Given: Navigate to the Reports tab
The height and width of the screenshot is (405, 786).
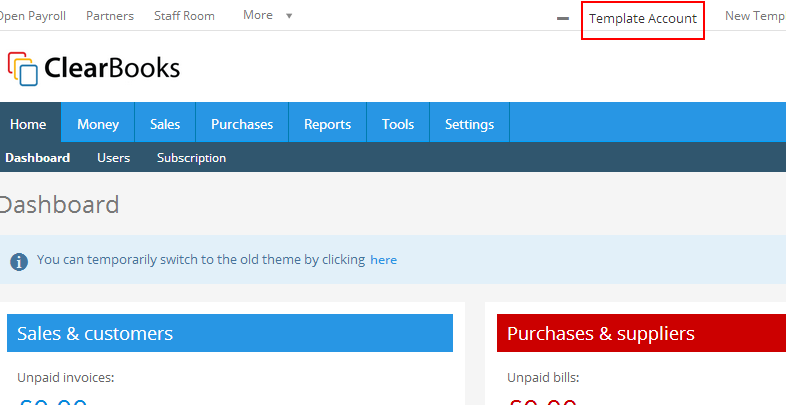Looking at the screenshot, I should (x=327, y=124).
